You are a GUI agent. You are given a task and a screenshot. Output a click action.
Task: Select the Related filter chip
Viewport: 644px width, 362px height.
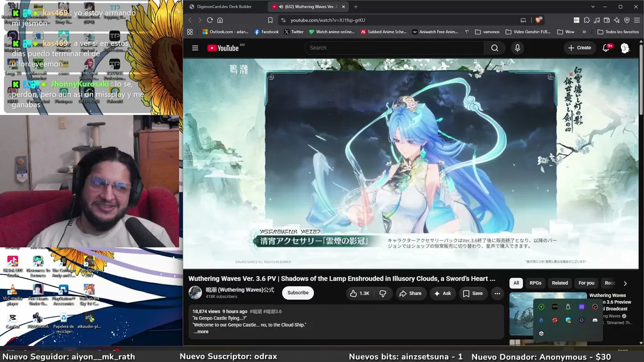(x=560, y=283)
